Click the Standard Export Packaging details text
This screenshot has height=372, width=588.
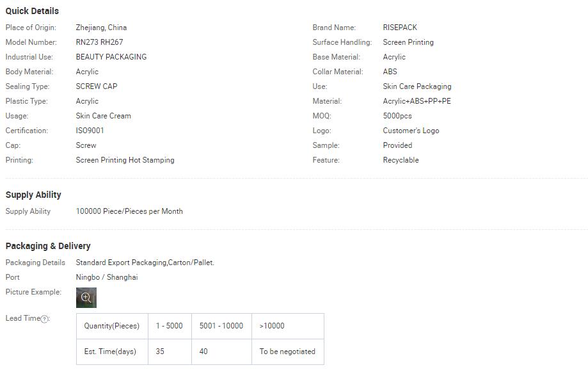click(x=145, y=263)
